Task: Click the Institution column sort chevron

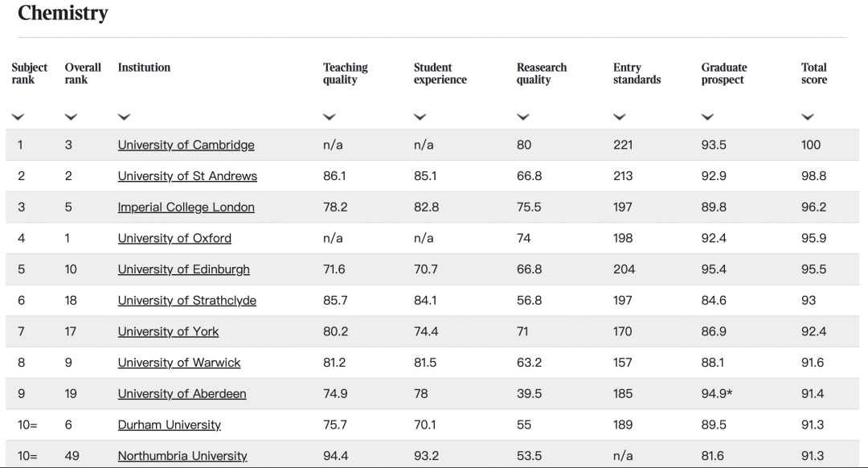Action: pos(124,117)
